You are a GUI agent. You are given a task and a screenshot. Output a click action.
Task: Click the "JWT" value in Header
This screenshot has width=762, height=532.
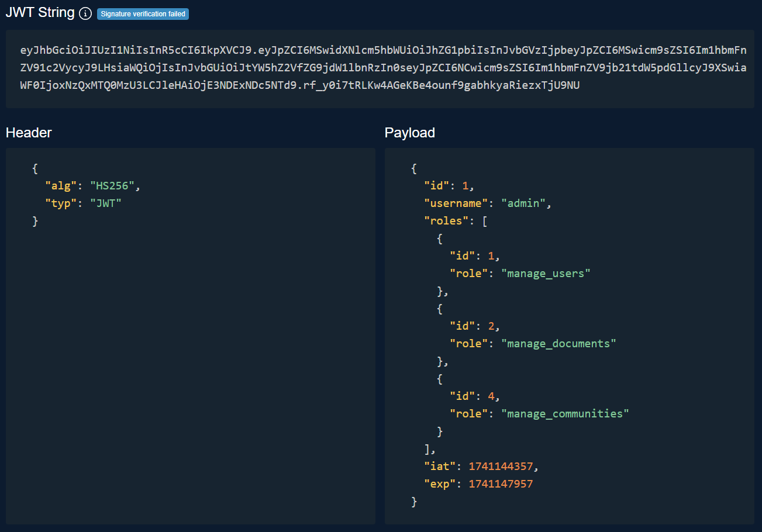[x=106, y=203]
